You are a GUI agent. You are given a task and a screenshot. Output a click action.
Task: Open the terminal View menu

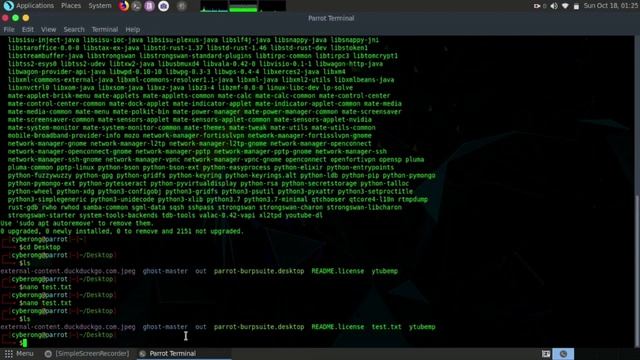coord(48,29)
